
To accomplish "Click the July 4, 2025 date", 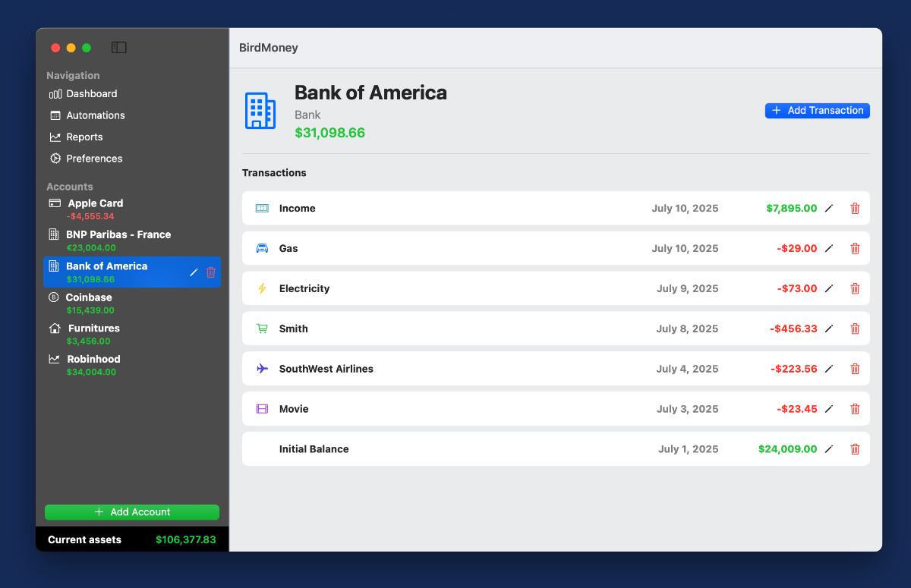I will (x=688, y=369).
